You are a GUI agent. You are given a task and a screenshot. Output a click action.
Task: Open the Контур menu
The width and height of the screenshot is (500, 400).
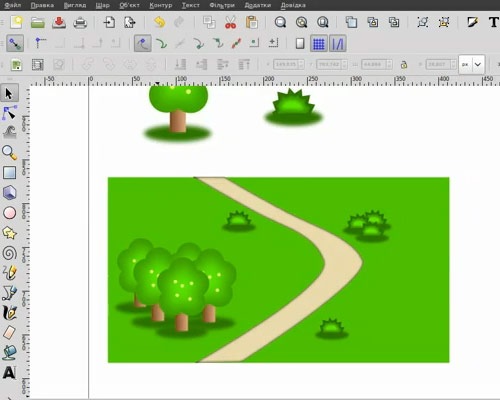(x=161, y=5)
